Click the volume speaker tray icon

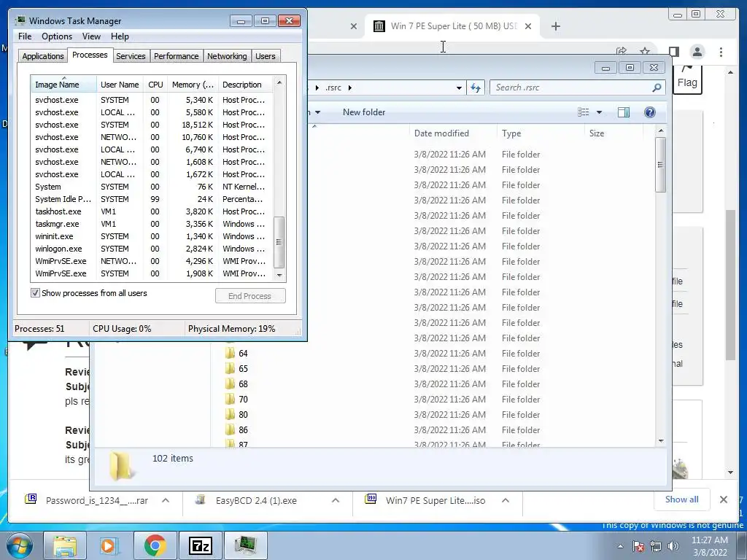[673, 546]
